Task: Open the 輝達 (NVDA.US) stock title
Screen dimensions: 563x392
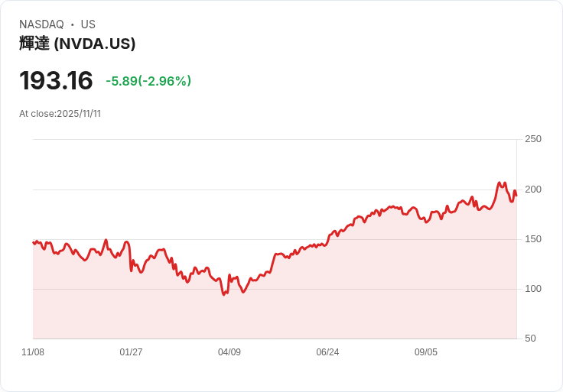Action: (77, 44)
